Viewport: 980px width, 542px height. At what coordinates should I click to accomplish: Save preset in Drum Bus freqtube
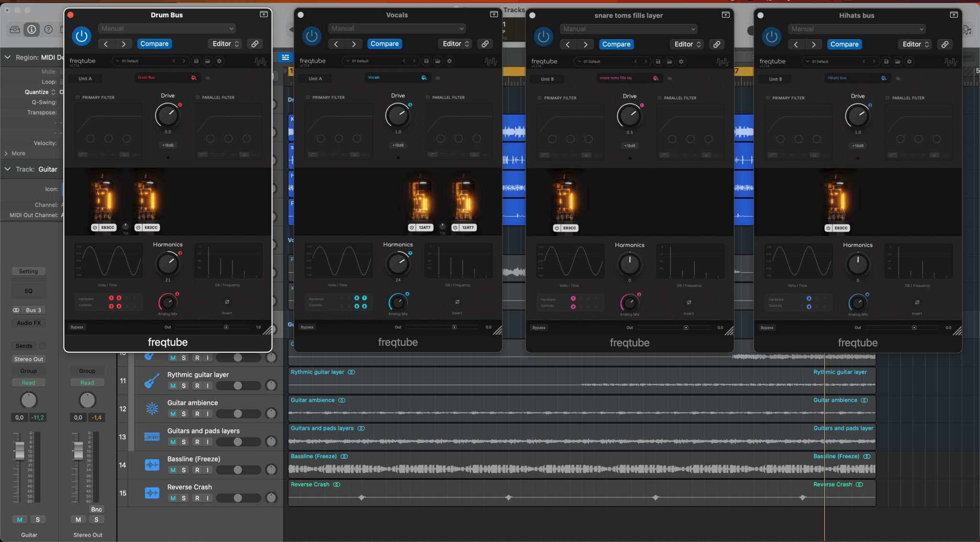[x=196, y=61]
